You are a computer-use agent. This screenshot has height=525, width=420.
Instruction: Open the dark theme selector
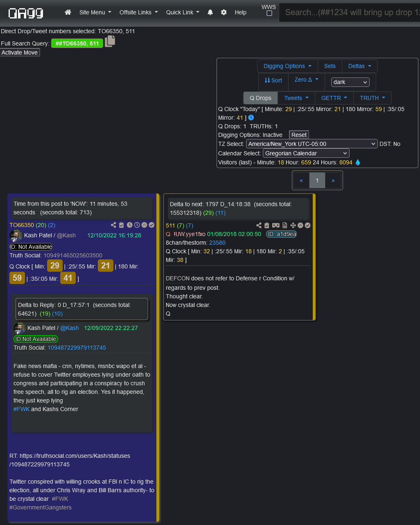point(350,82)
